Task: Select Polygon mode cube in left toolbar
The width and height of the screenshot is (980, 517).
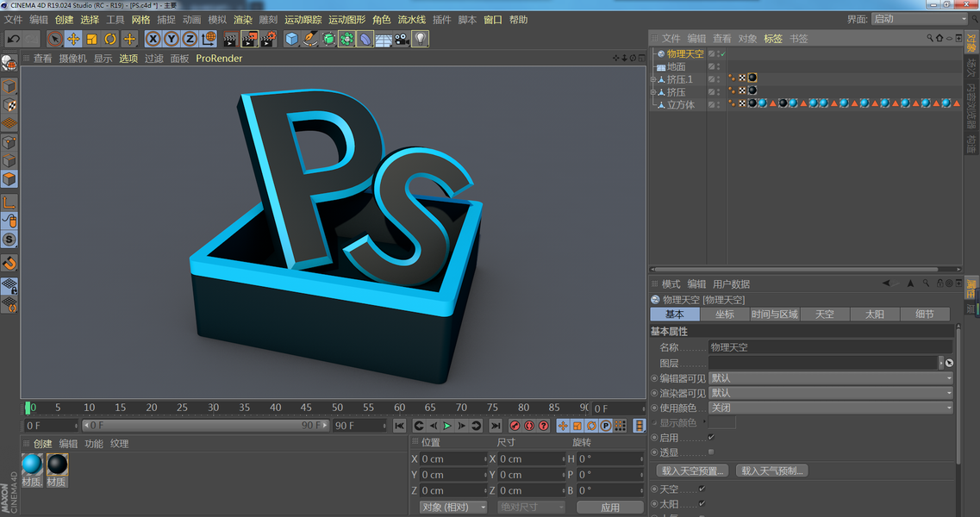Action: pyautogui.click(x=9, y=179)
